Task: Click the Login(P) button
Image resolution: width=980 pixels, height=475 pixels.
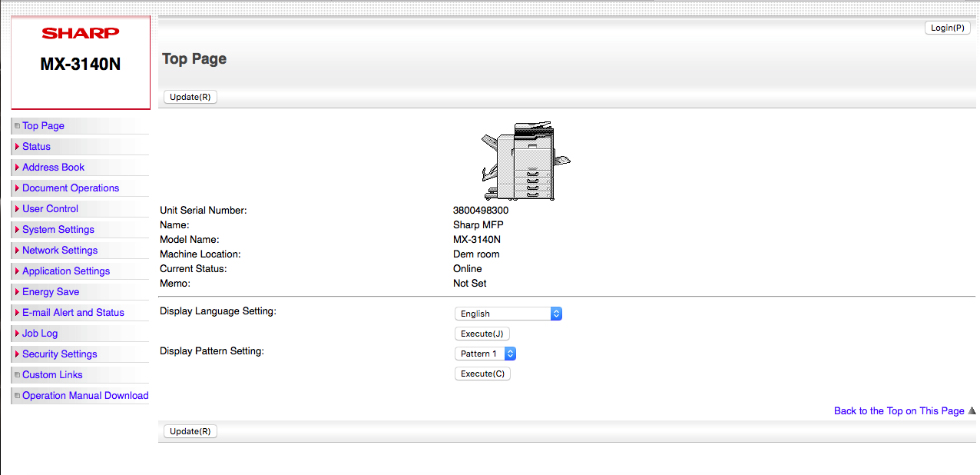Action: (x=948, y=28)
